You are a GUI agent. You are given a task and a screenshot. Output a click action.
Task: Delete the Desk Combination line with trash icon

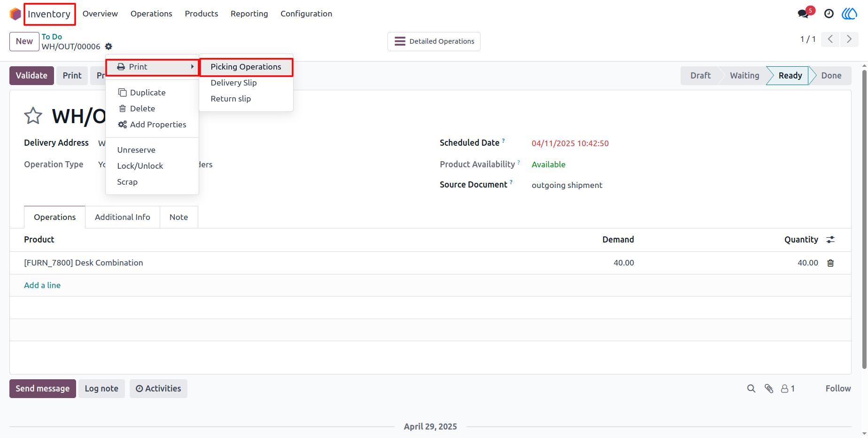pos(830,263)
